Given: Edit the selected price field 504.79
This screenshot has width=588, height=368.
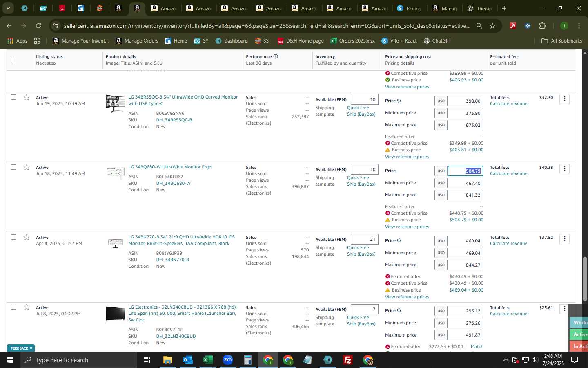Looking at the screenshot, I should [x=465, y=171].
